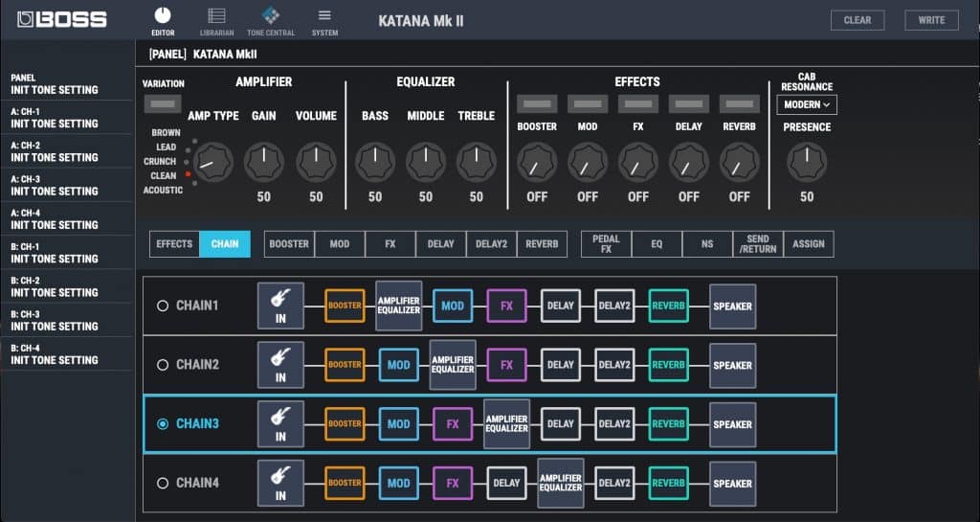Toggle the MOD effect switch
This screenshot has height=522, width=980.
tap(588, 103)
